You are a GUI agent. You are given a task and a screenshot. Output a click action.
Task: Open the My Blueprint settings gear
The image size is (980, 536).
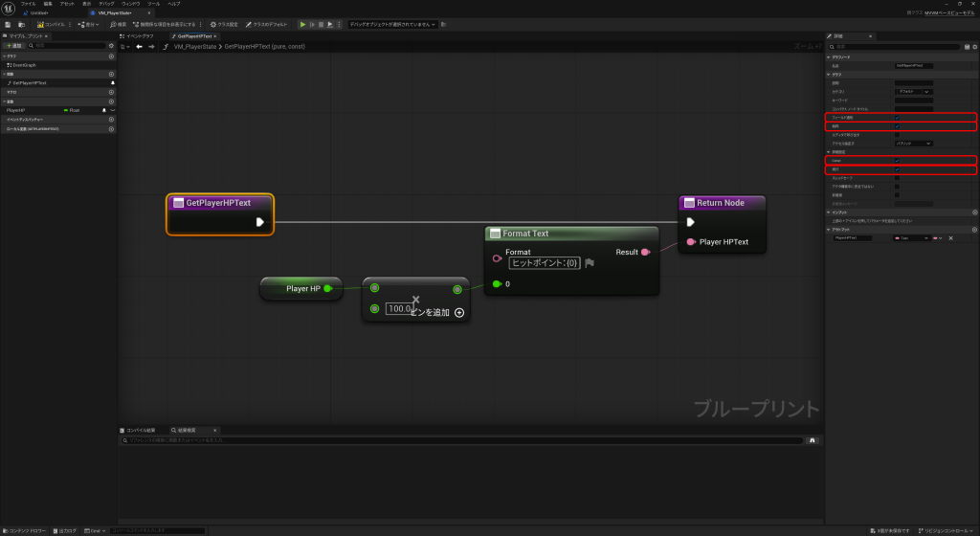111,45
